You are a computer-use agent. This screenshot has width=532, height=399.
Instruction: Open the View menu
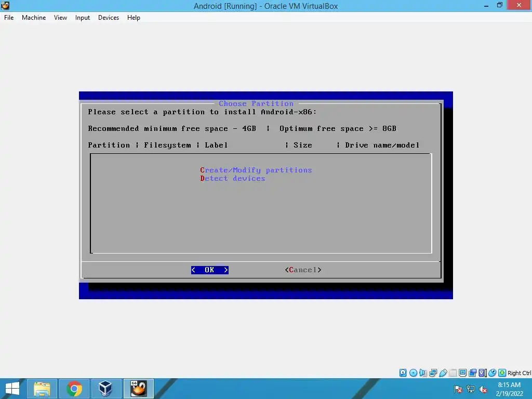(60, 18)
